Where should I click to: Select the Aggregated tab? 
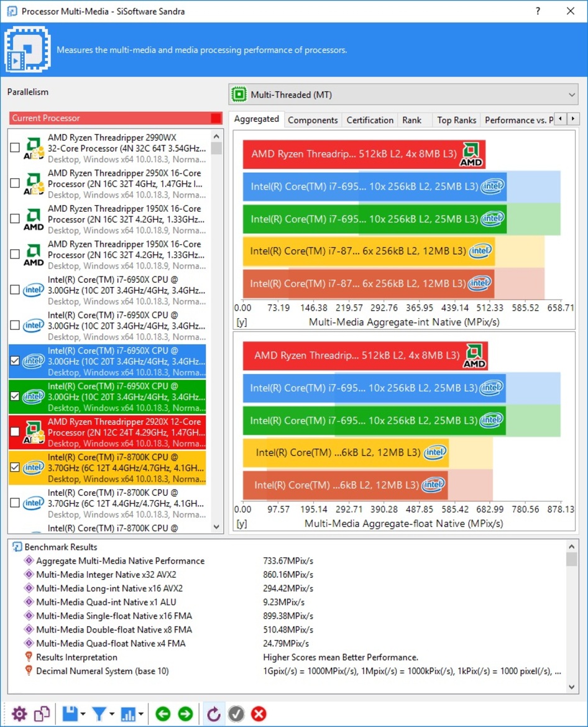click(257, 119)
